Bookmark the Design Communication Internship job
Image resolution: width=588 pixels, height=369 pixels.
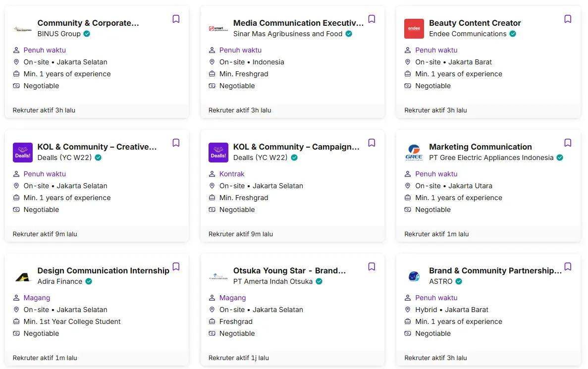pyautogui.click(x=176, y=267)
